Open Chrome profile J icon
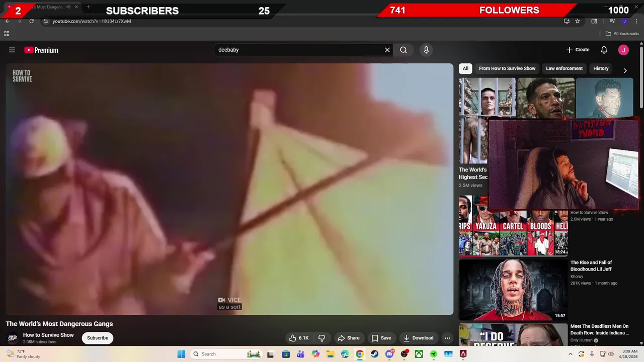 pyautogui.click(x=624, y=21)
